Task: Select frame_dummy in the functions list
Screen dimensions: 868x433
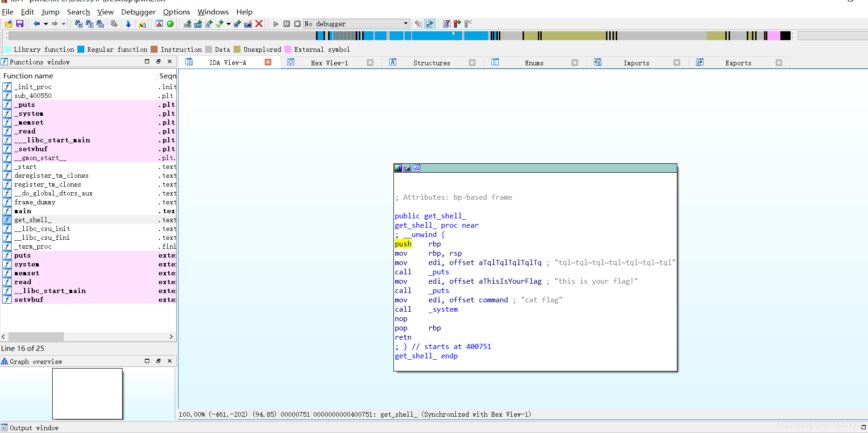Action: point(89,202)
